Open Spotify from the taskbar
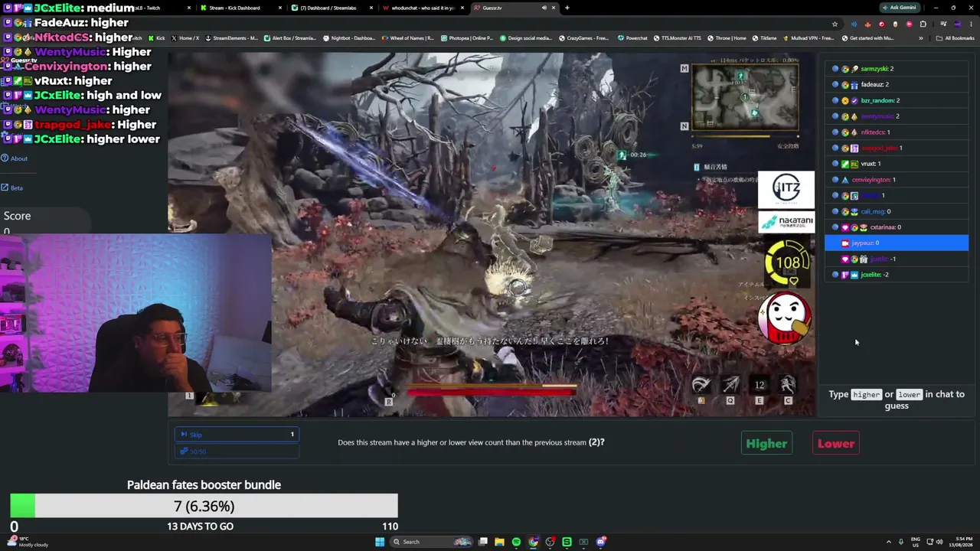The image size is (980, 551). [x=516, y=542]
